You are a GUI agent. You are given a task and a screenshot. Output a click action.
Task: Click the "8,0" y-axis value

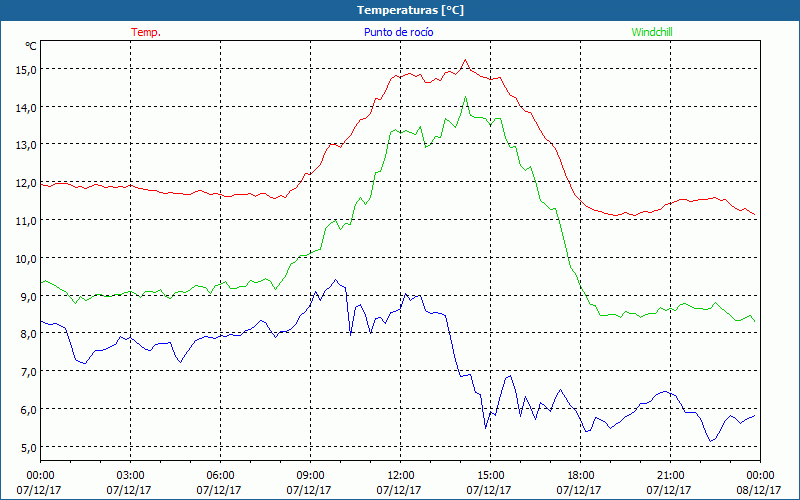click(29, 334)
